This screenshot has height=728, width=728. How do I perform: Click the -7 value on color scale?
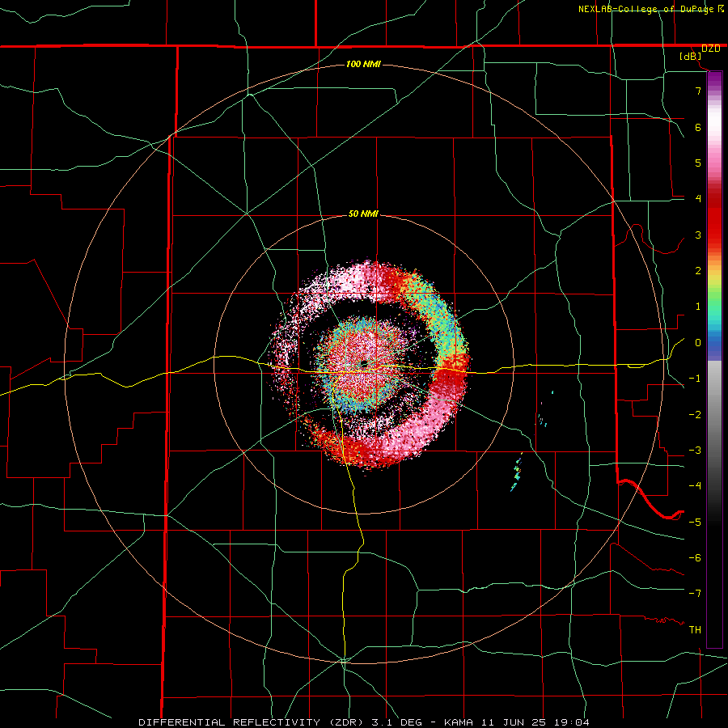[695, 594]
